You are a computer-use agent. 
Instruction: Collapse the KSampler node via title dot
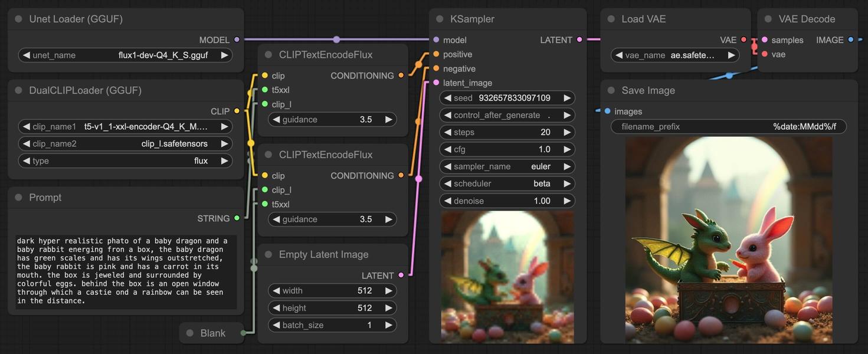(440, 19)
